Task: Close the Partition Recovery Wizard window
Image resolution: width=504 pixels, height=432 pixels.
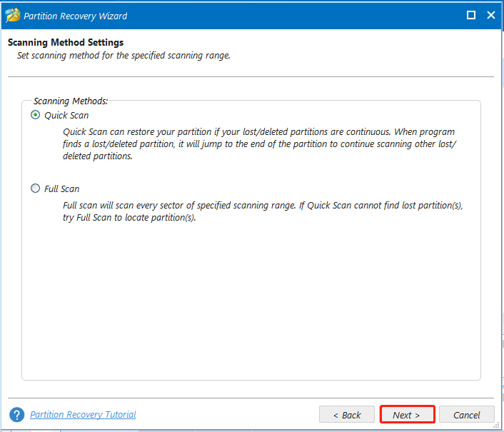Action: click(x=491, y=15)
